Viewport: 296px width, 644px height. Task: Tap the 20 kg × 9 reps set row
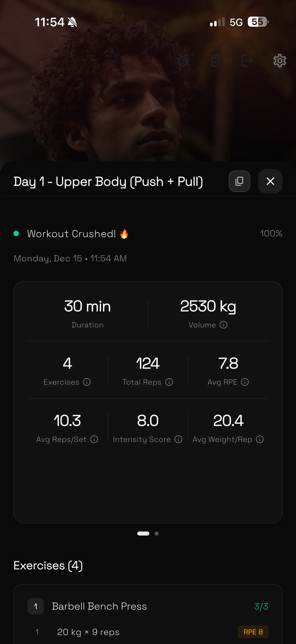88,632
